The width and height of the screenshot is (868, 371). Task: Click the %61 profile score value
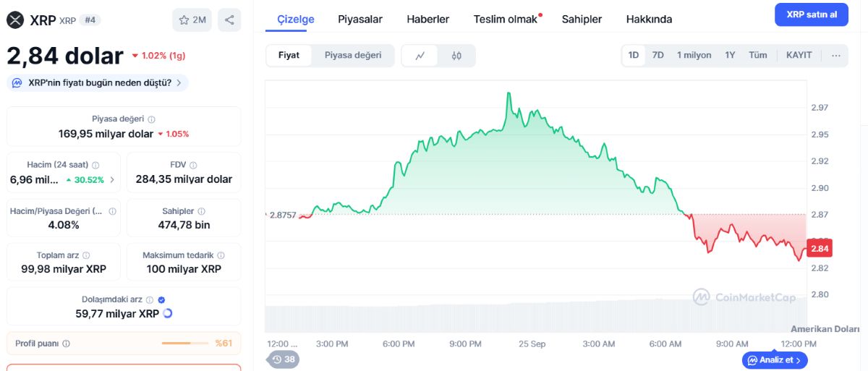(224, 344)
